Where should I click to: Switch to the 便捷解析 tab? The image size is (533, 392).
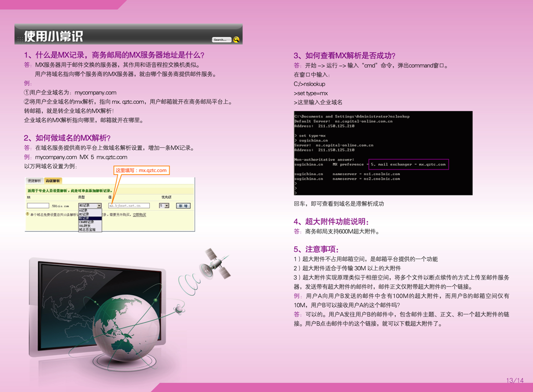(35, 181)
